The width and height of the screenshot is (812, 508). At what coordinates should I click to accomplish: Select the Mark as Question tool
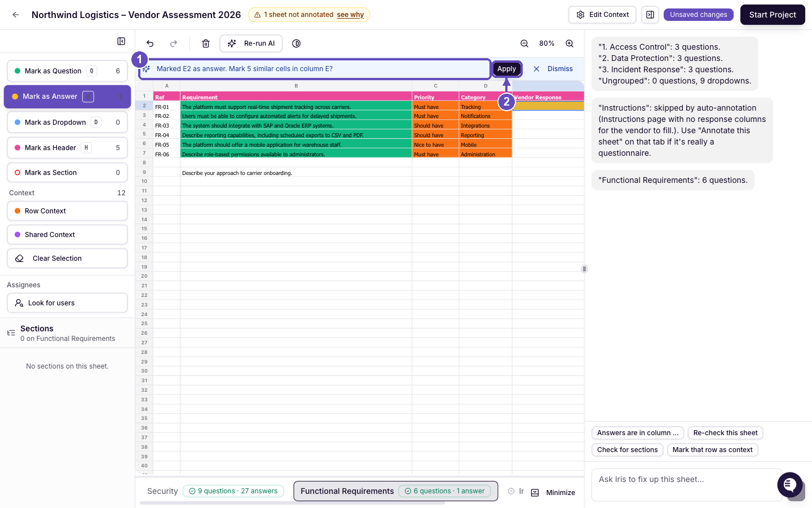(x=67, y=71)
